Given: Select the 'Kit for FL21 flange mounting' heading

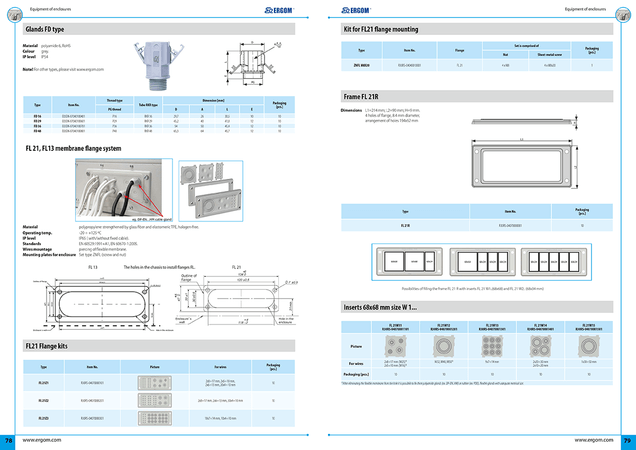Looking at the screenshot, I should pos(381,29).
